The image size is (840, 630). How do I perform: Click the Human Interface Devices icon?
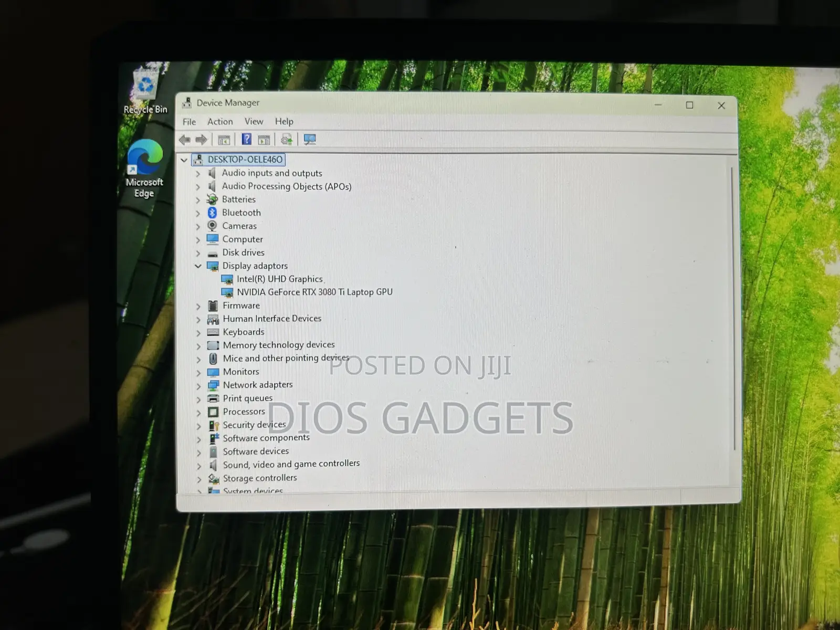(x=213, y=319)
